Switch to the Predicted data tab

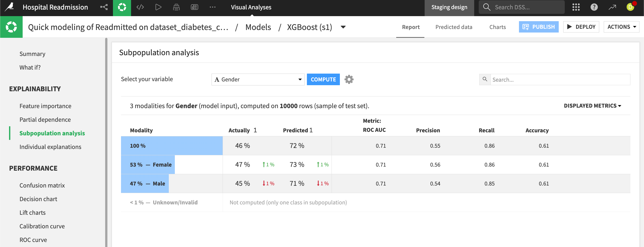pyautogui.click(x=454, y=27)
